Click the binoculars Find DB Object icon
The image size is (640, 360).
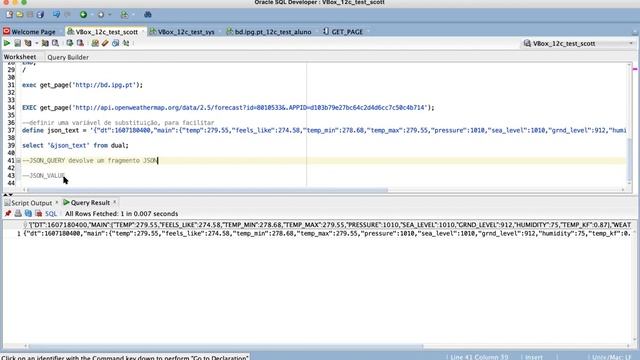point(148,15)
